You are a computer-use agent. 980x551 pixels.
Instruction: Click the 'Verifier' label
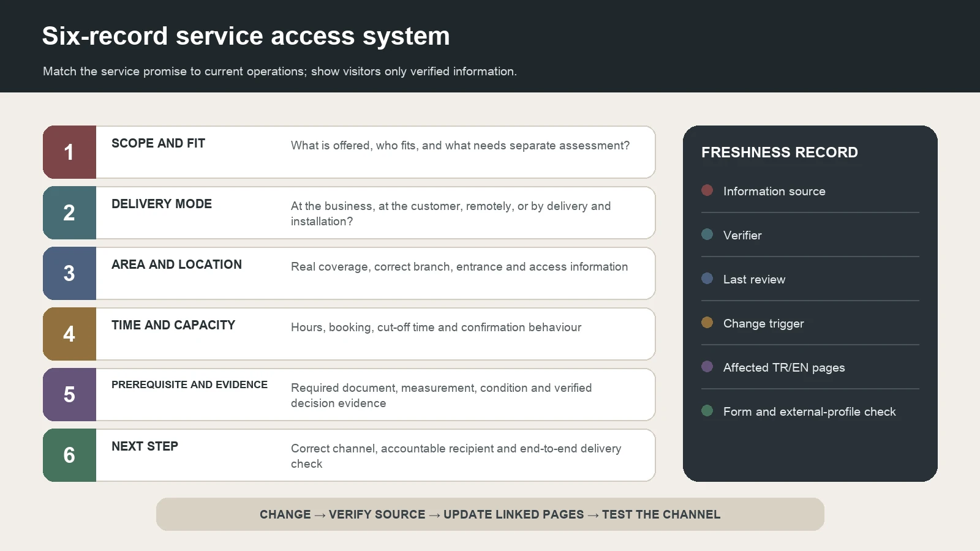[742, 235]
